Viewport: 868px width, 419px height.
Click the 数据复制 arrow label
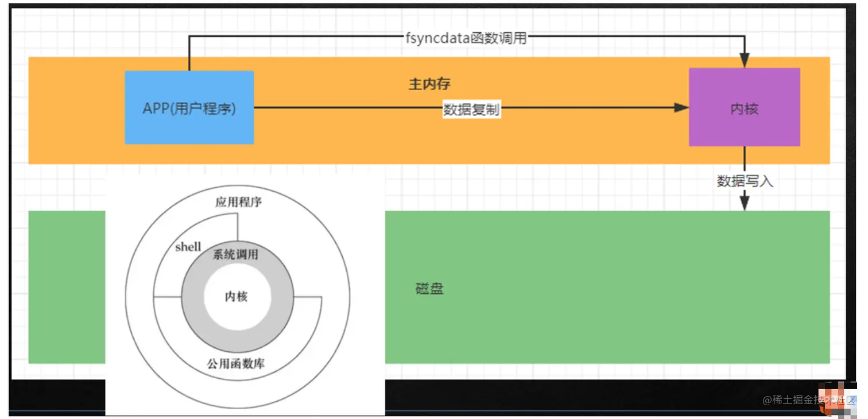[471, 109]
